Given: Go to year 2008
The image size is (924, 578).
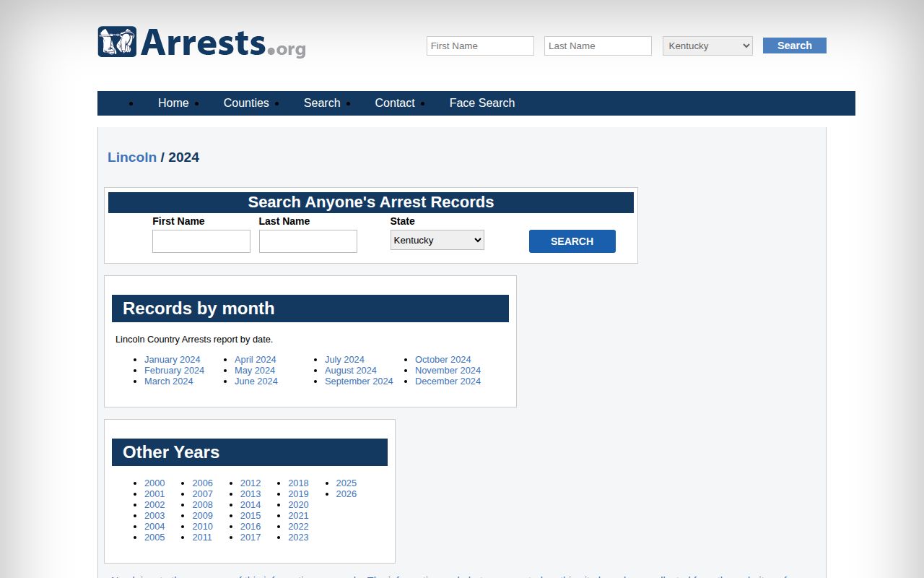Looking at the screenshot, I should coord(203,504).
